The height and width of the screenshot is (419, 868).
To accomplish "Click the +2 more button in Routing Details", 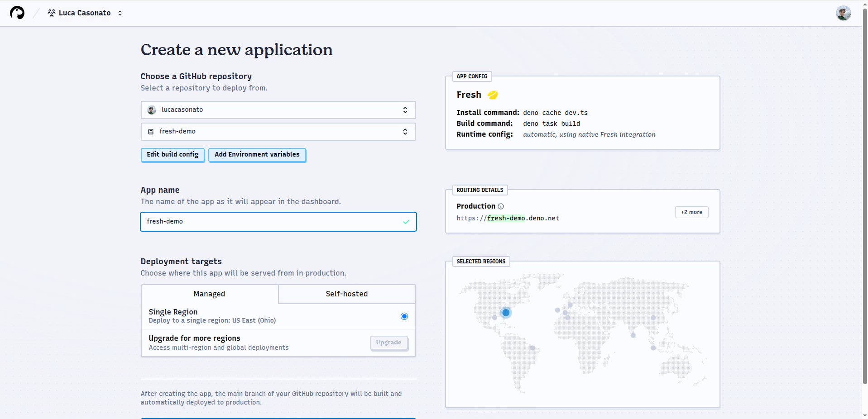I will (691, 212).
